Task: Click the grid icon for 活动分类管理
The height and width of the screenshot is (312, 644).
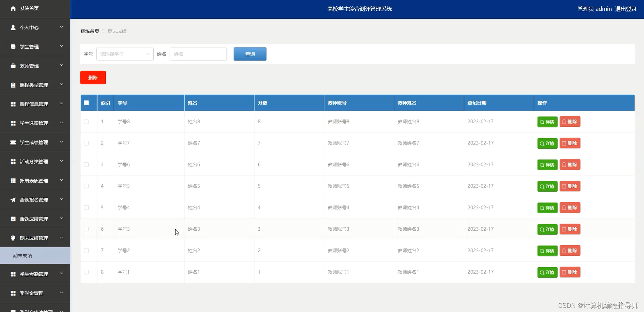Action: coord(13,162)
